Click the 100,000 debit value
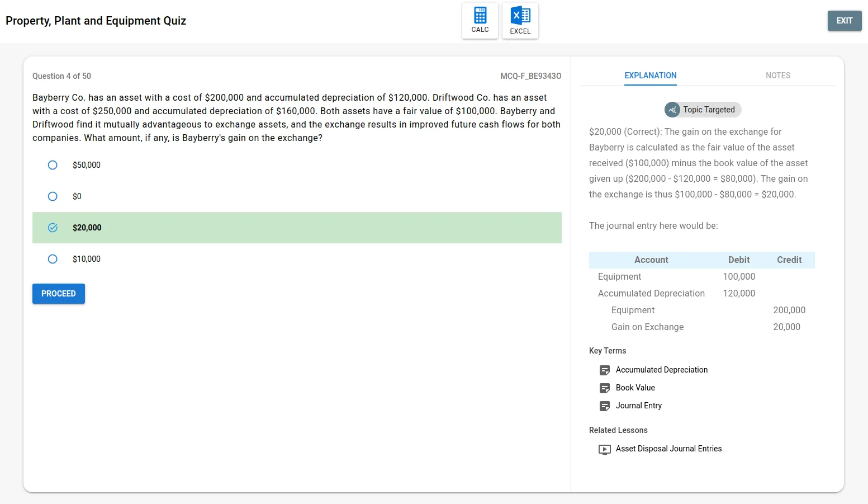 coord(739,276)
